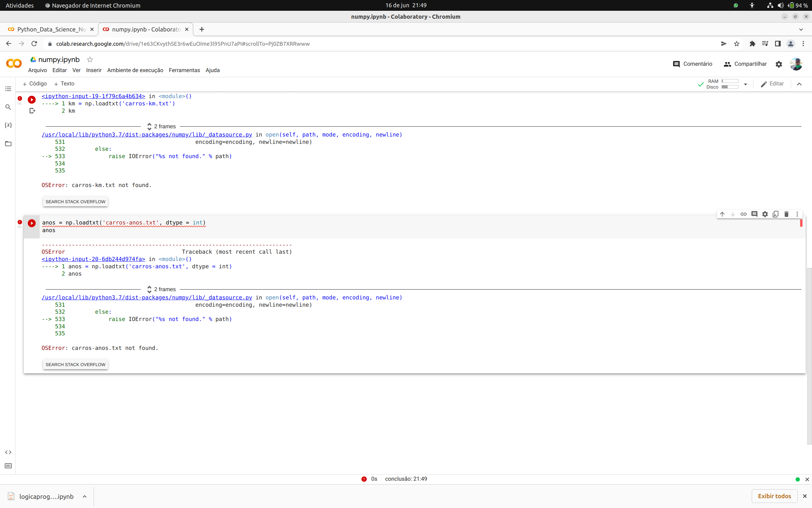Screen dimensions: 812x508
Task: Add a comment to the cell icon
Action: (x=754, y=214)
